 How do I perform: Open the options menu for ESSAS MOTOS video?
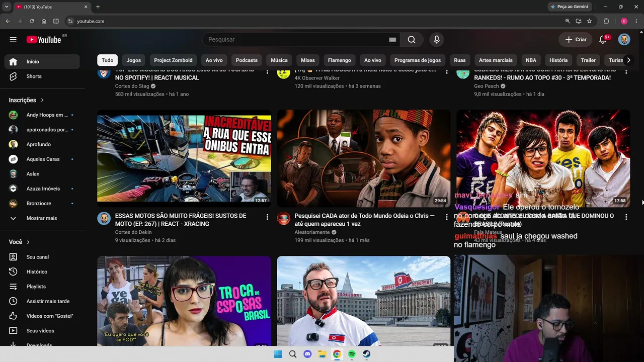coord(267,217)
